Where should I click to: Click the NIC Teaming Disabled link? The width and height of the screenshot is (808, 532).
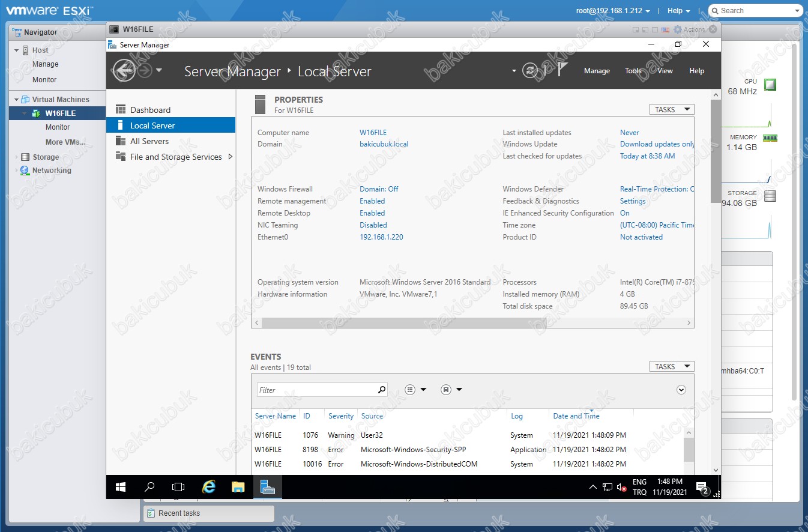click(373, 225)
